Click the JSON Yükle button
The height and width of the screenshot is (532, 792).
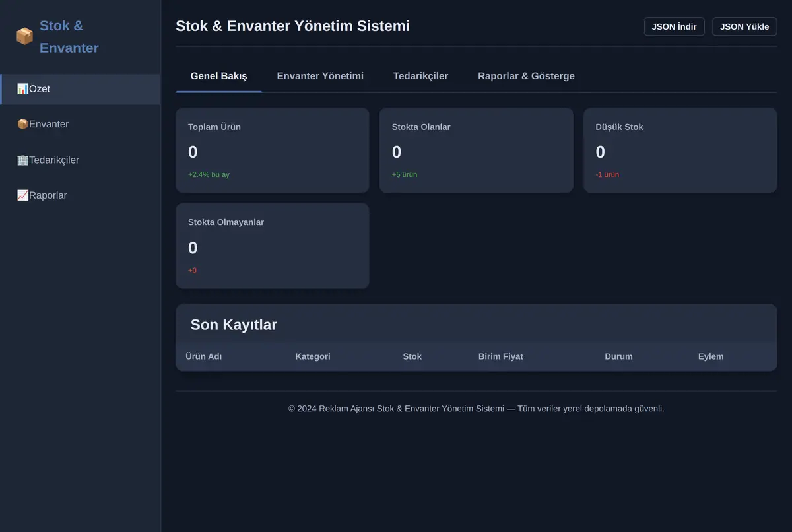click(744, 26)
